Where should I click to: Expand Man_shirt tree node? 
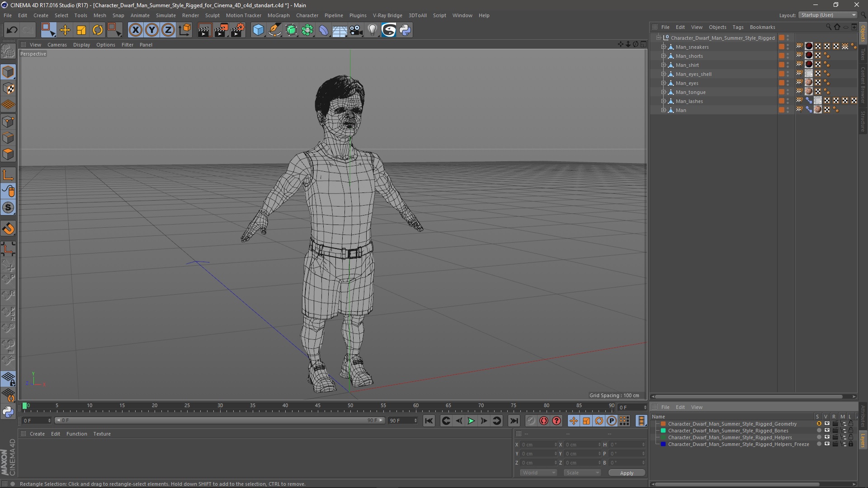663,65
